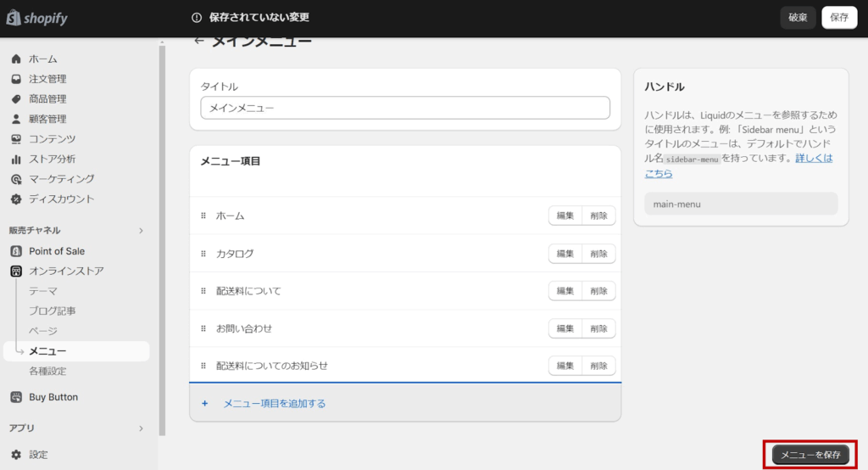Click the sidebar vertical scrollbar

162,241
